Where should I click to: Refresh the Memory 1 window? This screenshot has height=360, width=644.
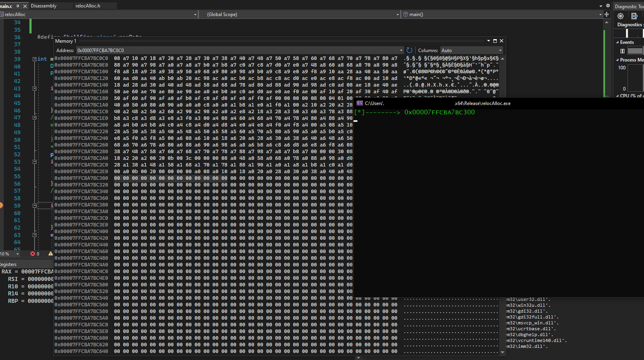pyautogui.click(x=409, y=50)
